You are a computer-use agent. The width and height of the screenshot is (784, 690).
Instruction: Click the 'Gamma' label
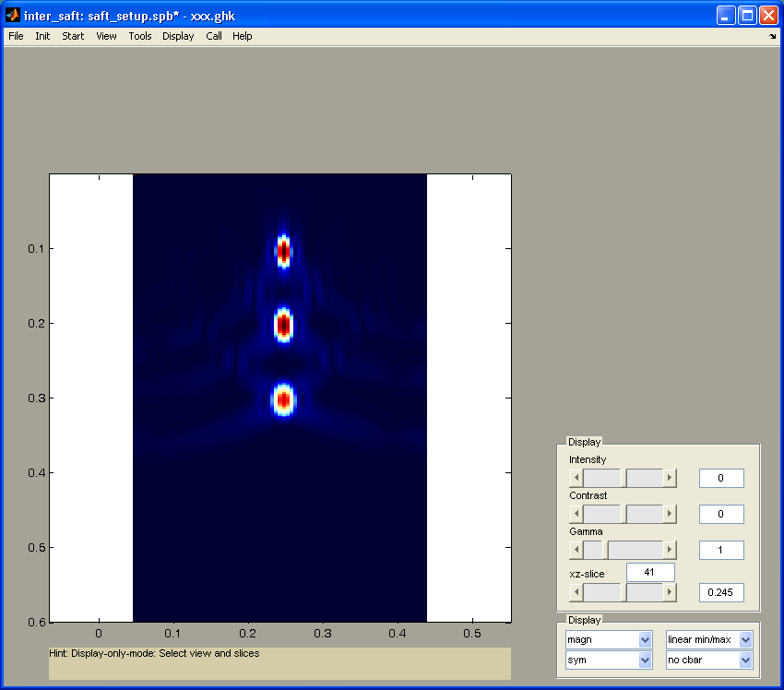tap(586, 531)
